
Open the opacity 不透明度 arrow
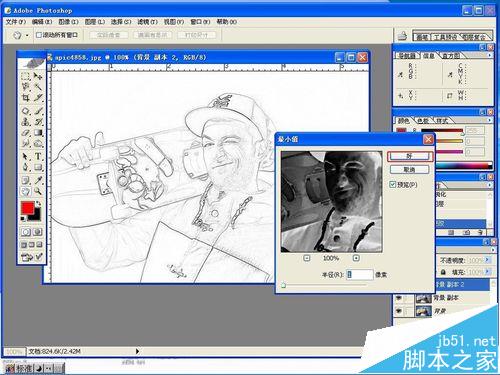tap(487, 260)
